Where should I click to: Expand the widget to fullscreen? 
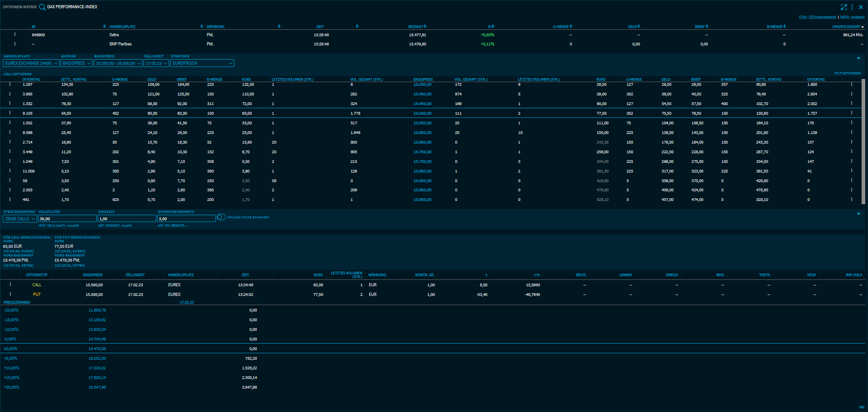[844, 7]
